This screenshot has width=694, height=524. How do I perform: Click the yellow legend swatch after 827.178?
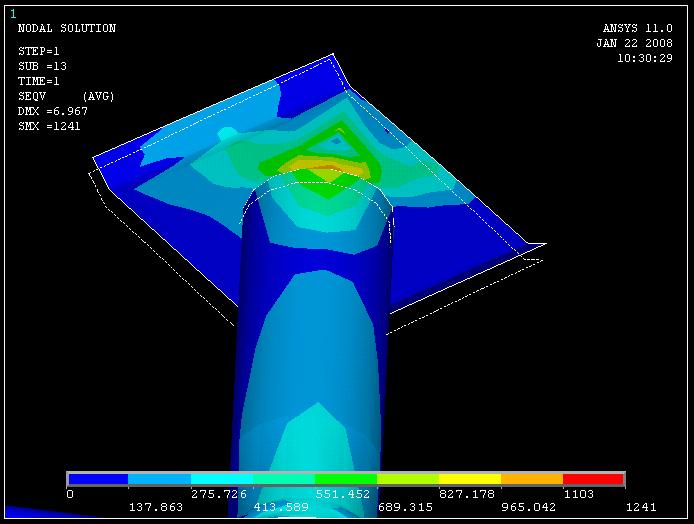click(470, 479)
